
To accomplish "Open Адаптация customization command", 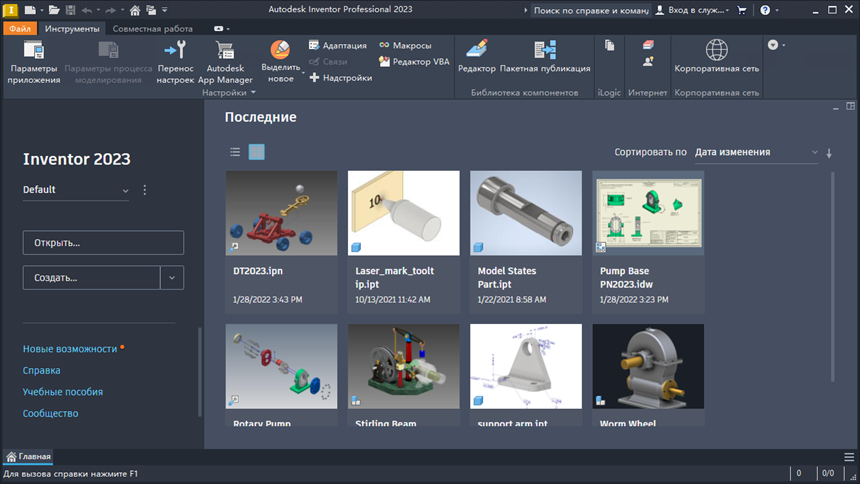I will (x=338, y=45).
